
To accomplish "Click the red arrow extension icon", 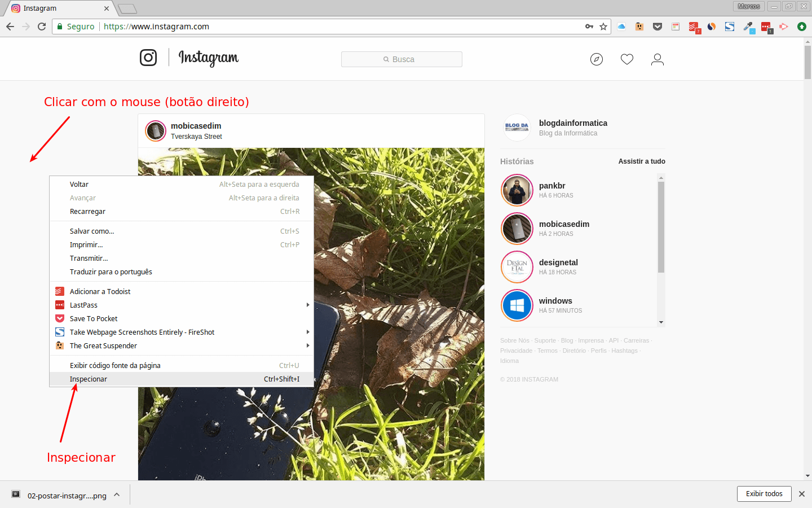I will (784, 27).
